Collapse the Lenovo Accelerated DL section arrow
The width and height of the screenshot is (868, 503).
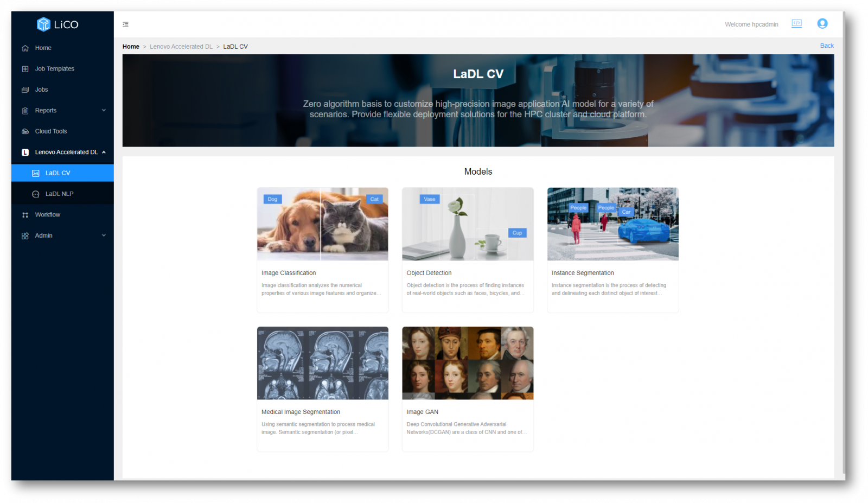click(x=104, y=152)
